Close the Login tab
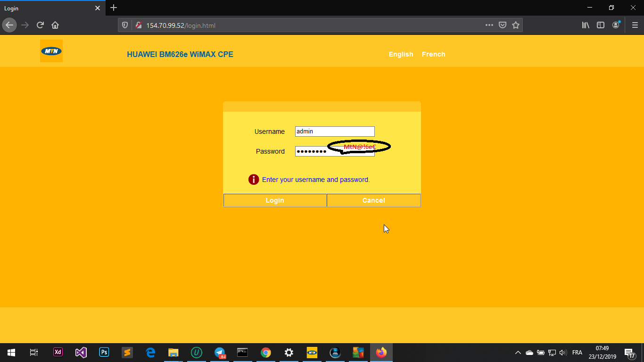644x362 pixels. pos(98,8)
